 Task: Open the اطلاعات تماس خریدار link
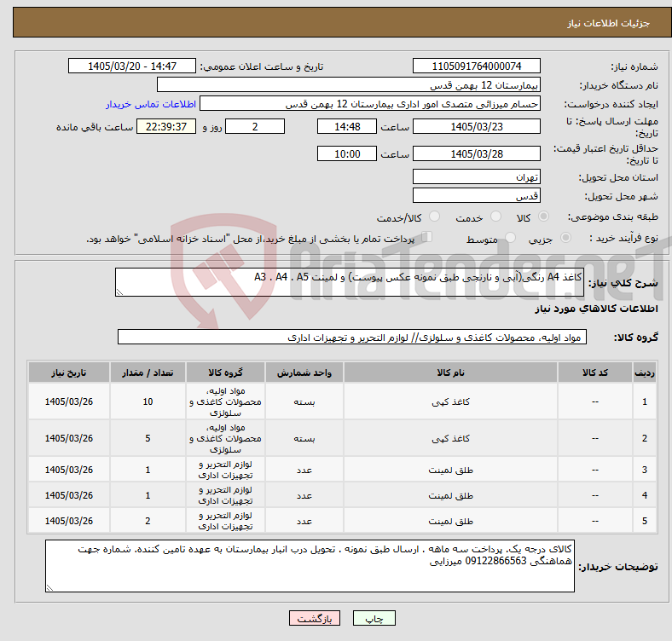[151, 104]
